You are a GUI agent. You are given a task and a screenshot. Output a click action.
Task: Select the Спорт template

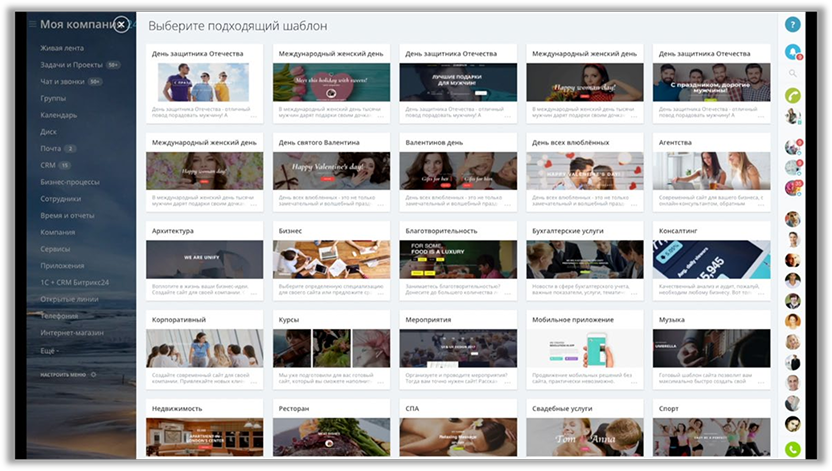tap(712, 429)
